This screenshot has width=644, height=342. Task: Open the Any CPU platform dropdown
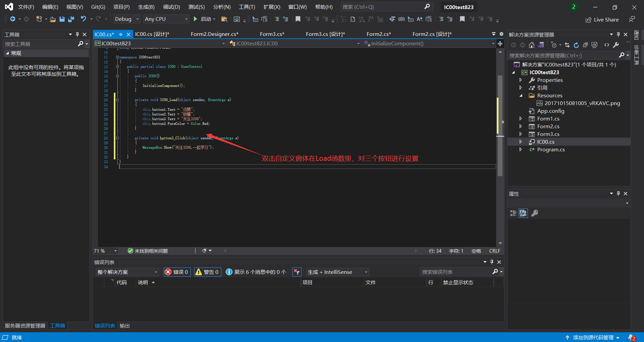pos(166,19)
